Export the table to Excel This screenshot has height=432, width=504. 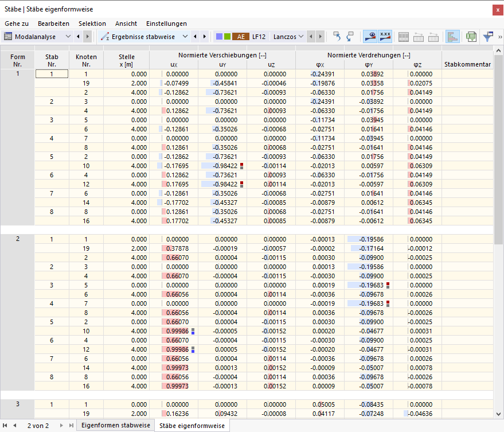(x=471, y=37)
